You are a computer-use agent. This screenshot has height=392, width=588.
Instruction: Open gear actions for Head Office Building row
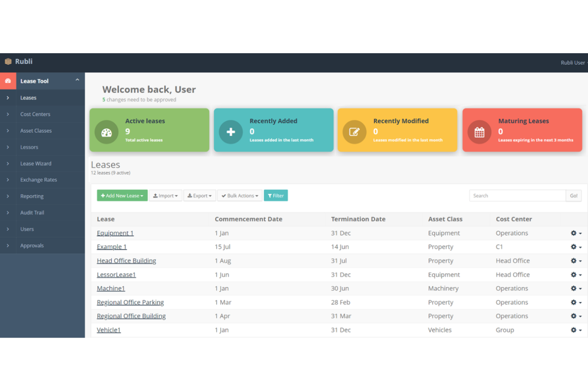[576, 261]
